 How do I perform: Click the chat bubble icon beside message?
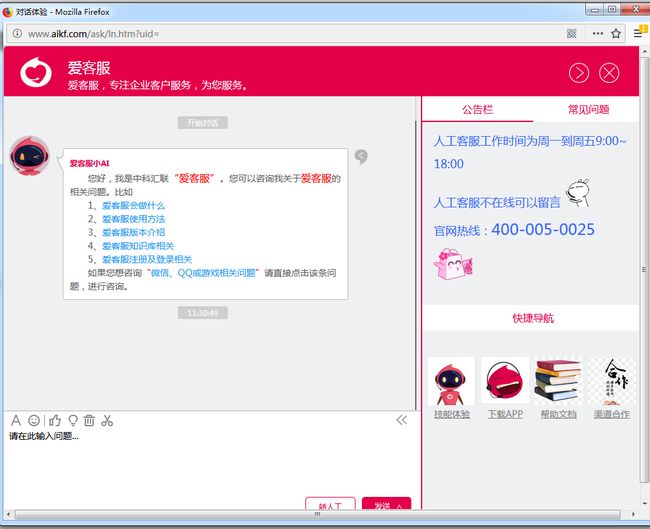361,156
